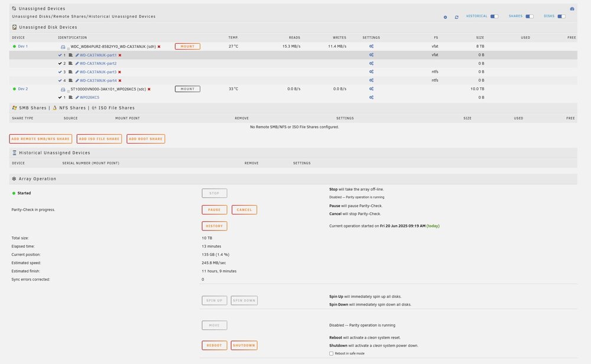Click the 15.3 MB/s reads value
The image size is (591, 364).
(291, 46)
